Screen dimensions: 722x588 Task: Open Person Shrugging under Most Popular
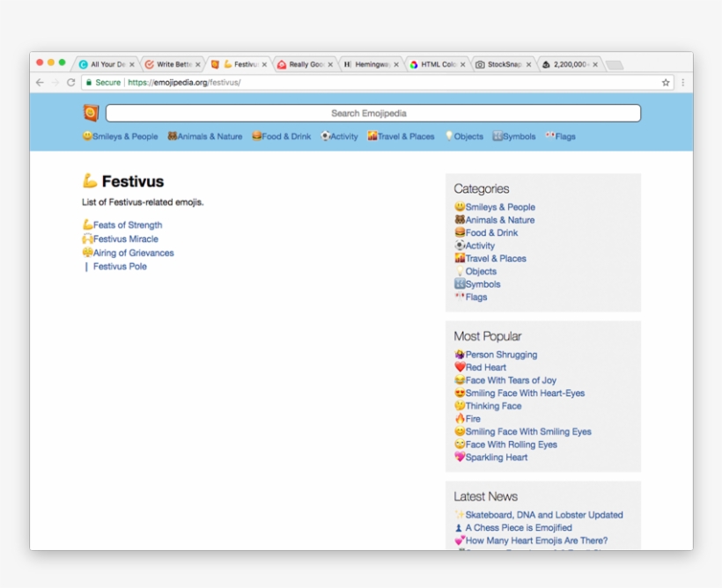pos(500,355)
